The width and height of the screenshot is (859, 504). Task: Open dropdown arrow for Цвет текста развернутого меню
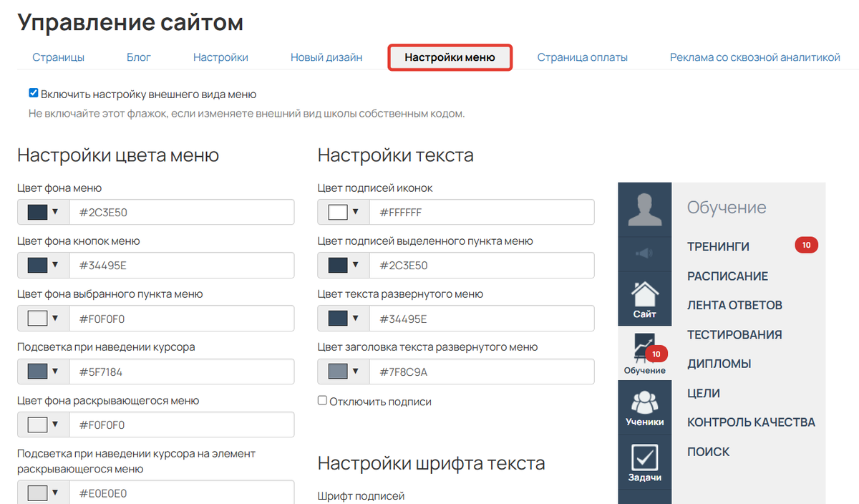pos(356,318)
